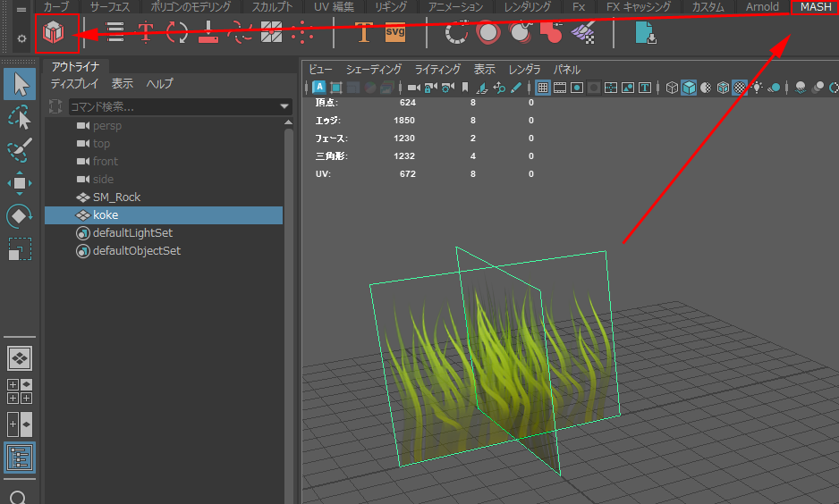Click the checkered square with red dot icon

coord(271,32)
